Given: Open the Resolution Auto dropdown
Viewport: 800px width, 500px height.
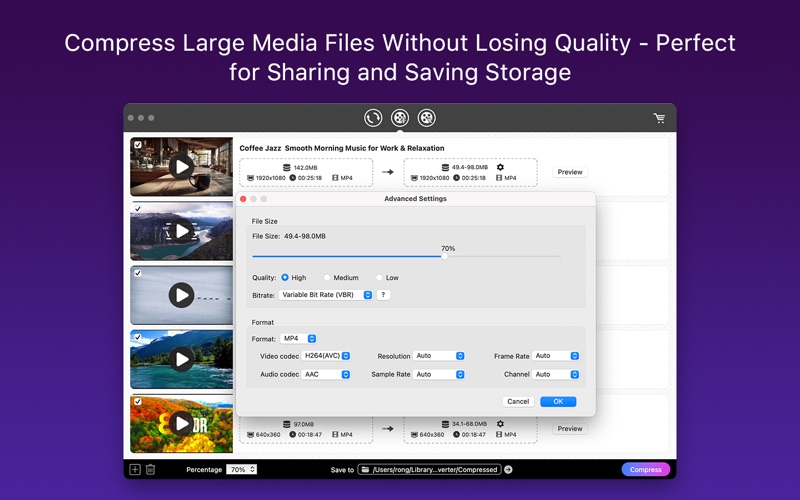Looking at the screenshot, I should [x=439, y=356].
